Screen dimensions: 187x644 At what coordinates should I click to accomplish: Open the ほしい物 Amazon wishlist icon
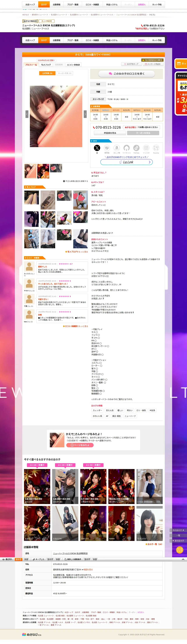(x=117, y=148)
